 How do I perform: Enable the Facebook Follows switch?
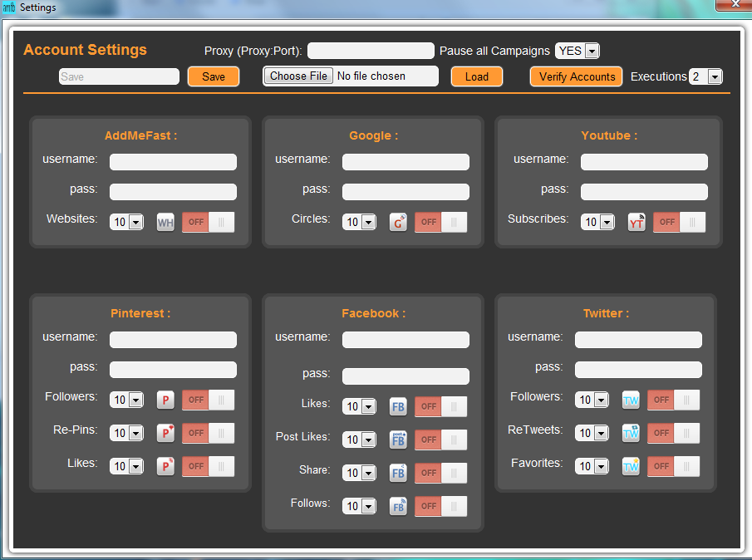point(440,506)
